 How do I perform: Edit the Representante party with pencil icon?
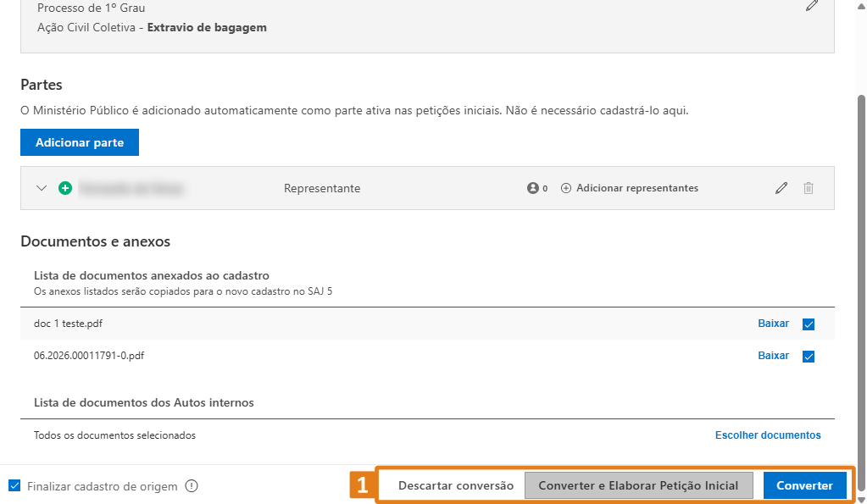(781, 188)
